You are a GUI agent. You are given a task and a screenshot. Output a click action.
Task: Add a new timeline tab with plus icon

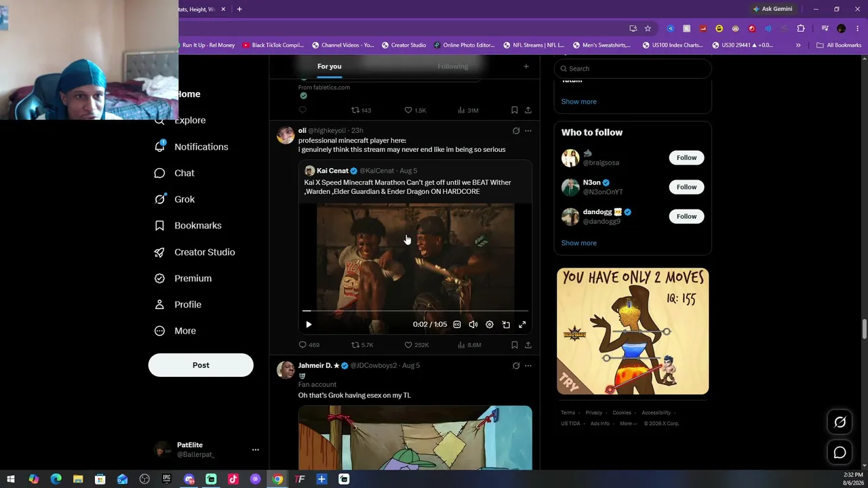526,66
